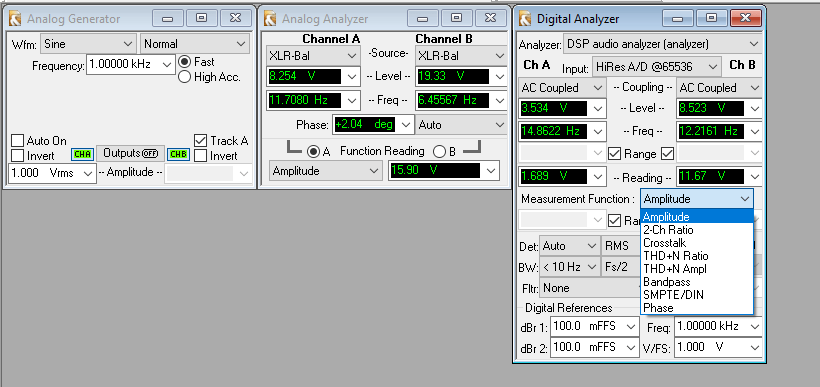The image size is (820, 387).
Task: Open the RMS detector type dropdown
Action: (x=621, y=246)
